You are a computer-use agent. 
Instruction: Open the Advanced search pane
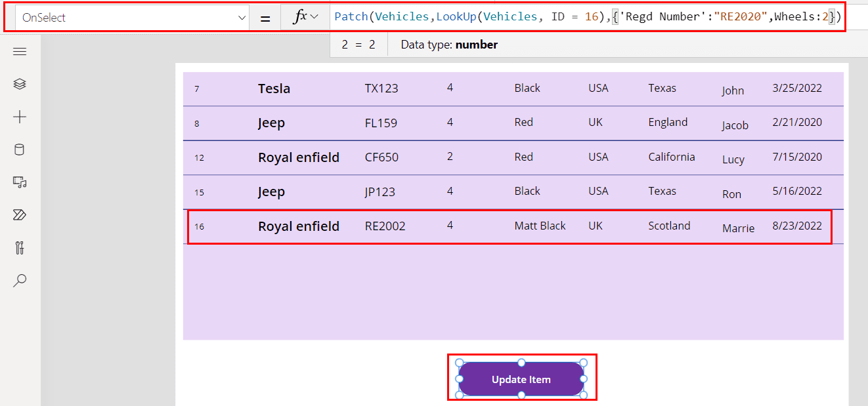pos(20,281)
